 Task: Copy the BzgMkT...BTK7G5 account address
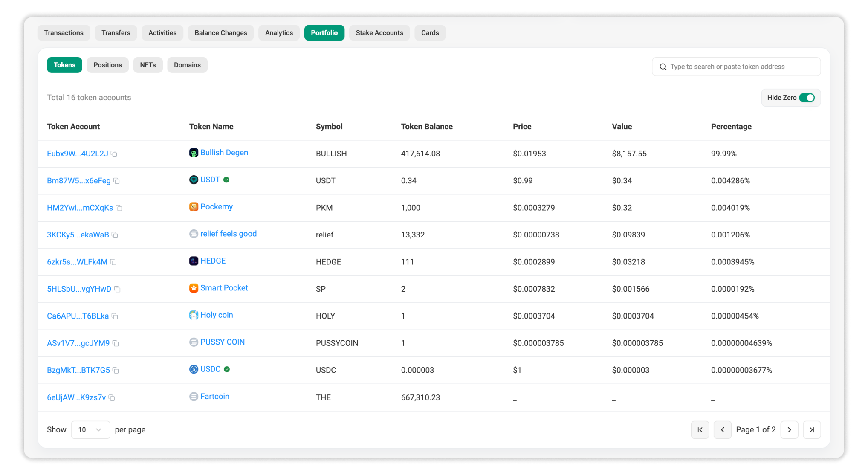point(116,371)
